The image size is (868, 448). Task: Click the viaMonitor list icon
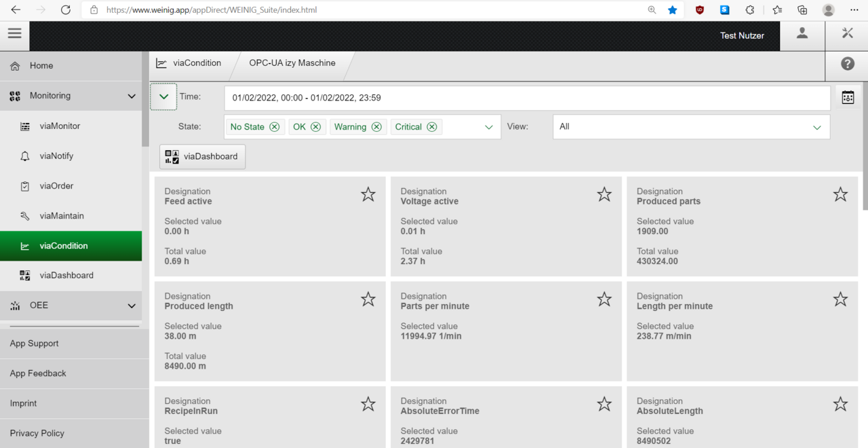(x=25, y=126)
